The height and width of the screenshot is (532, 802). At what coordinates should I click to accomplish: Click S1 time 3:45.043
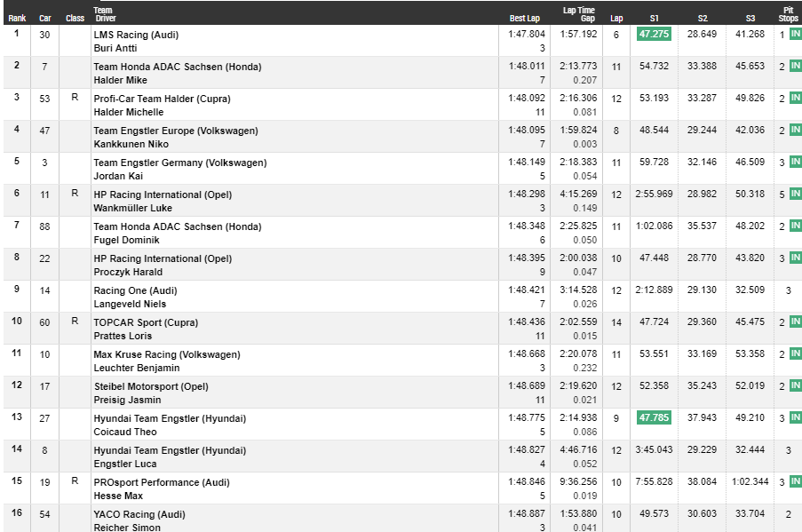point(655,449)
